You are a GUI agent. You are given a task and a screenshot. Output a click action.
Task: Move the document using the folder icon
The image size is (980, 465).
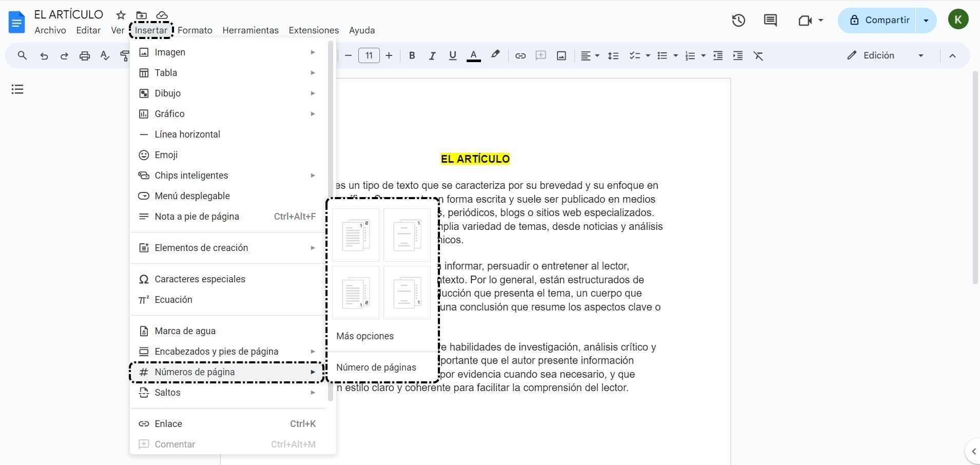coord(141,15)
